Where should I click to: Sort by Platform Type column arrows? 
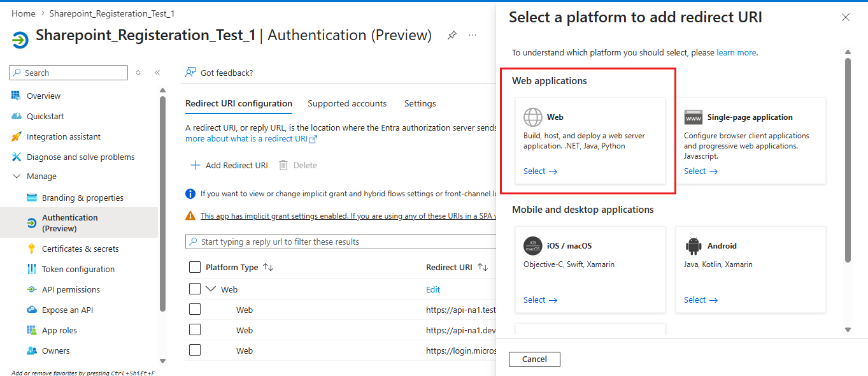click(268, 268)
